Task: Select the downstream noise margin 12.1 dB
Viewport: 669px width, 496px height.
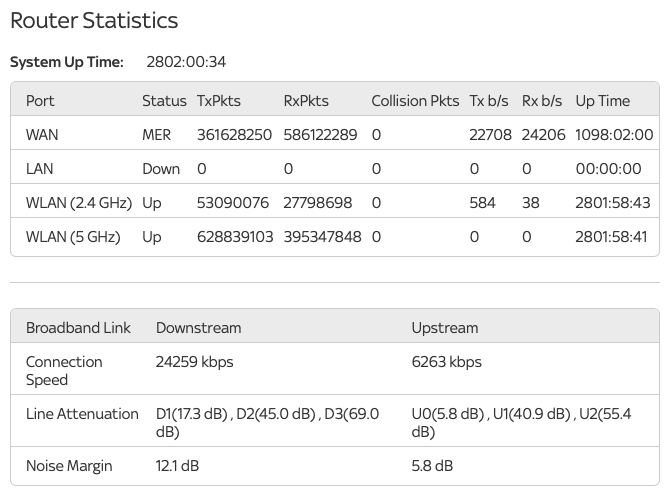Action: (177, 466)
